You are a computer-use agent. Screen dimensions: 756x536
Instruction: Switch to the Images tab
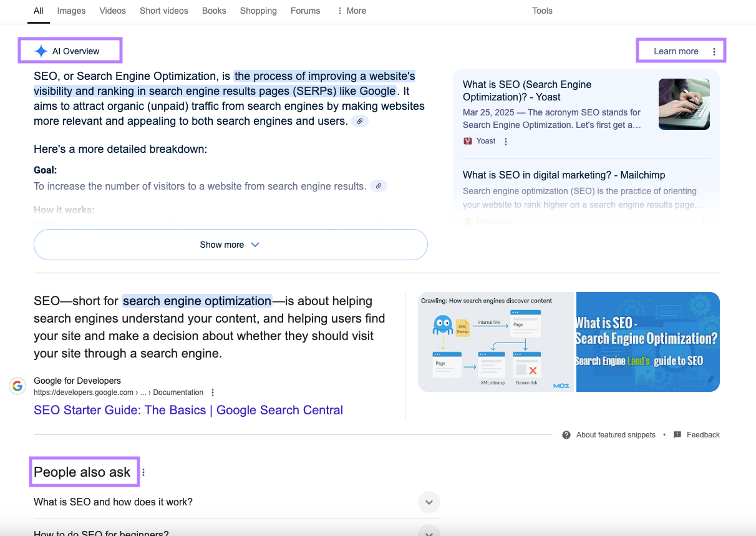pos(70,11)
